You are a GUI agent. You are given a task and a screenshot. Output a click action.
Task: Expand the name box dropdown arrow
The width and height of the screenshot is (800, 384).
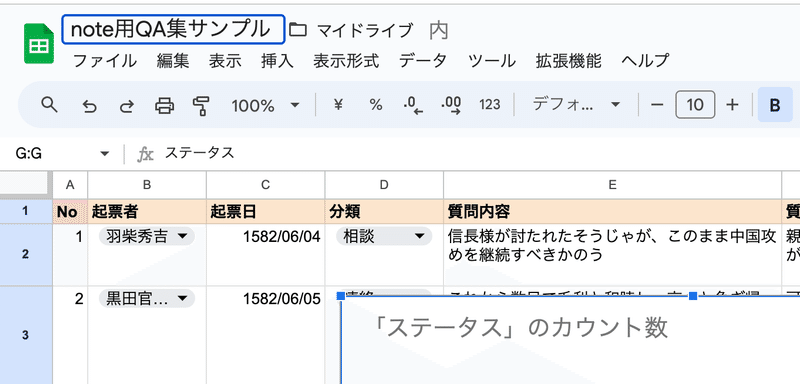105,153
